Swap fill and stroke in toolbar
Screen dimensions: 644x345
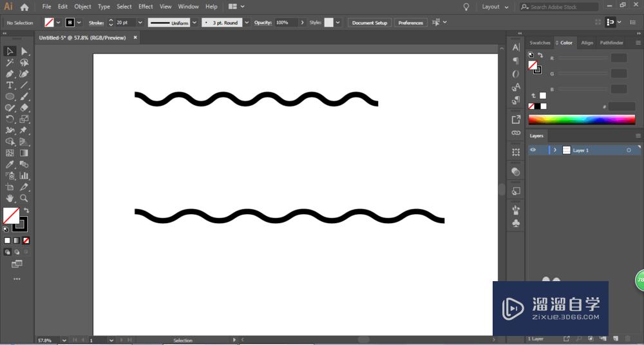click(26, 210)
